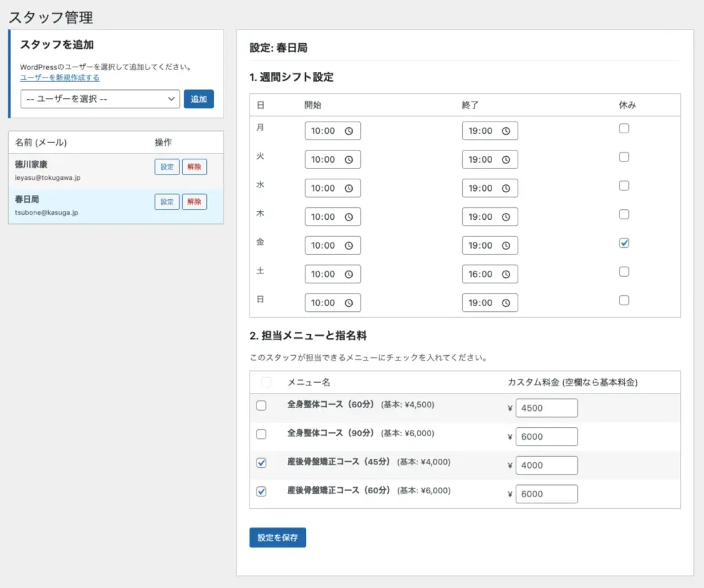The height and width of the screenshot is (588, 704).
Task: Open time picker on Saturday 16:00 end time
Action: click(x=506, y=275)
